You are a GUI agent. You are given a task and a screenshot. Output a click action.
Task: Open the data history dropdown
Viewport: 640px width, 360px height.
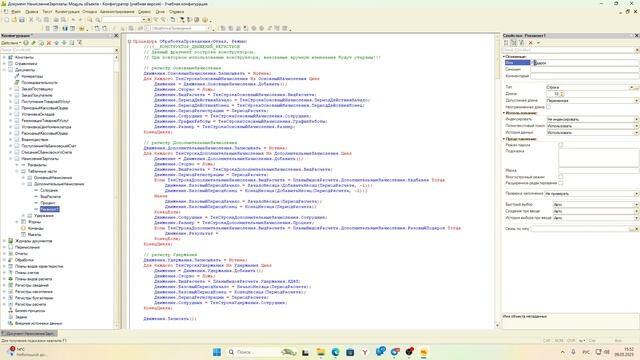636,133
